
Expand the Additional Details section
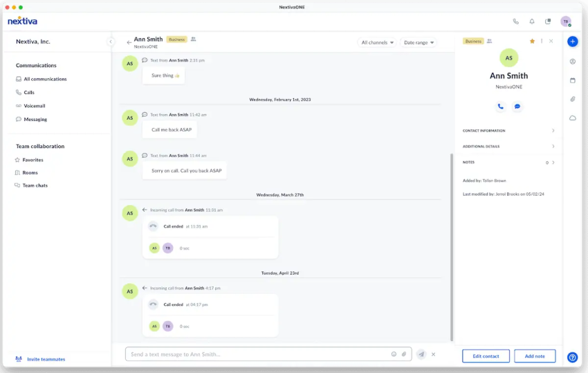coord(508,146)
